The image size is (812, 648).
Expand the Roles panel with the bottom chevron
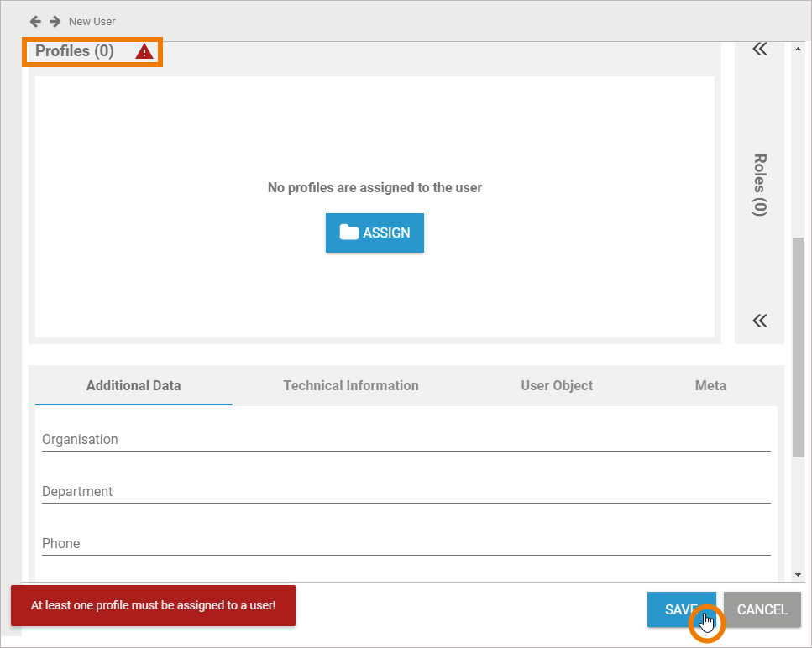tap(758, 321)
